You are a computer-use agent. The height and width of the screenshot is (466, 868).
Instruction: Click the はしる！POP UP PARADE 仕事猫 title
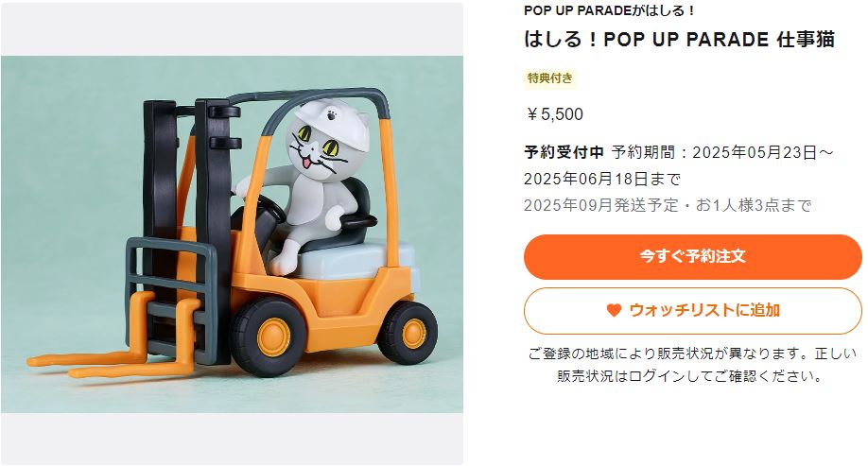tap(679, 40)
